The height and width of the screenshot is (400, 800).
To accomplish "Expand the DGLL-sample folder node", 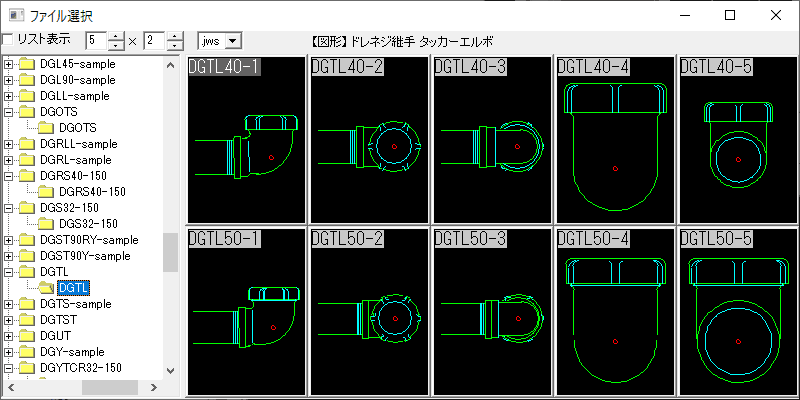I will (x=9, y=96).
